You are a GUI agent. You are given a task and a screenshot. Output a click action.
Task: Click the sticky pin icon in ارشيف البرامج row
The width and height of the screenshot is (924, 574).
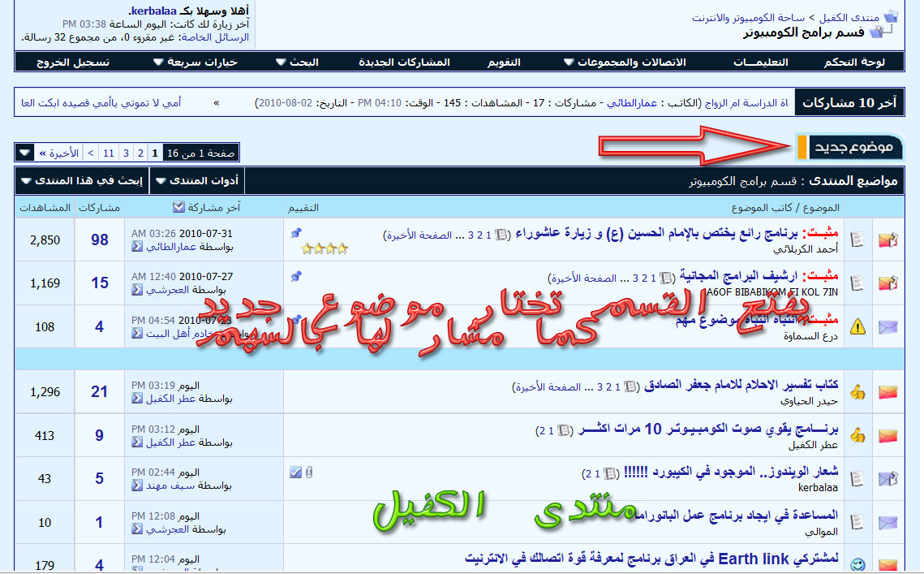pos(295,277)
